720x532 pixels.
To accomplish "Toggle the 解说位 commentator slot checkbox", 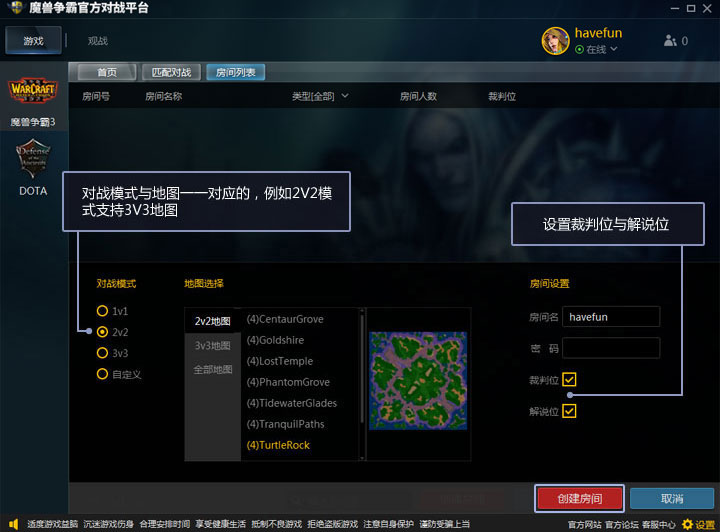I will pyautogui.click(x=569, y=411).
